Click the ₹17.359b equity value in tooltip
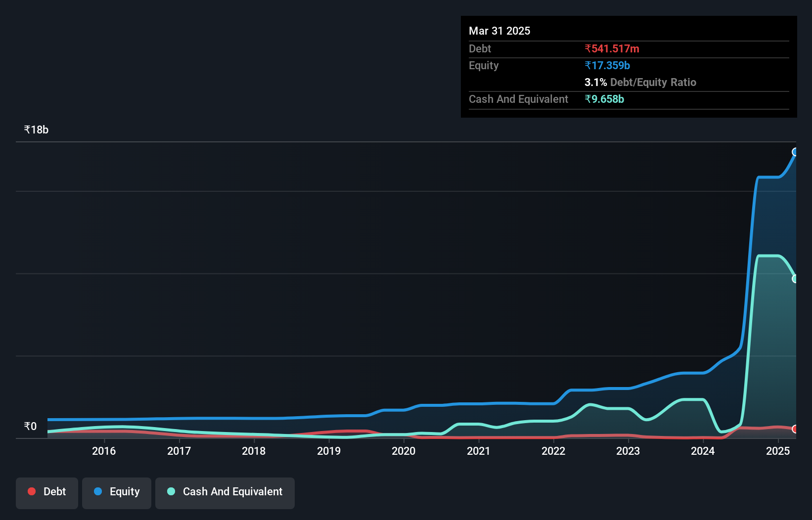The image size is (812, 520). (x=607, y=65)
